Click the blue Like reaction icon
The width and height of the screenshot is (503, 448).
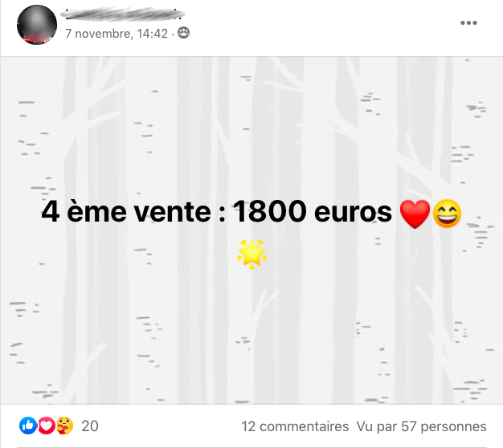pos(28,426)
